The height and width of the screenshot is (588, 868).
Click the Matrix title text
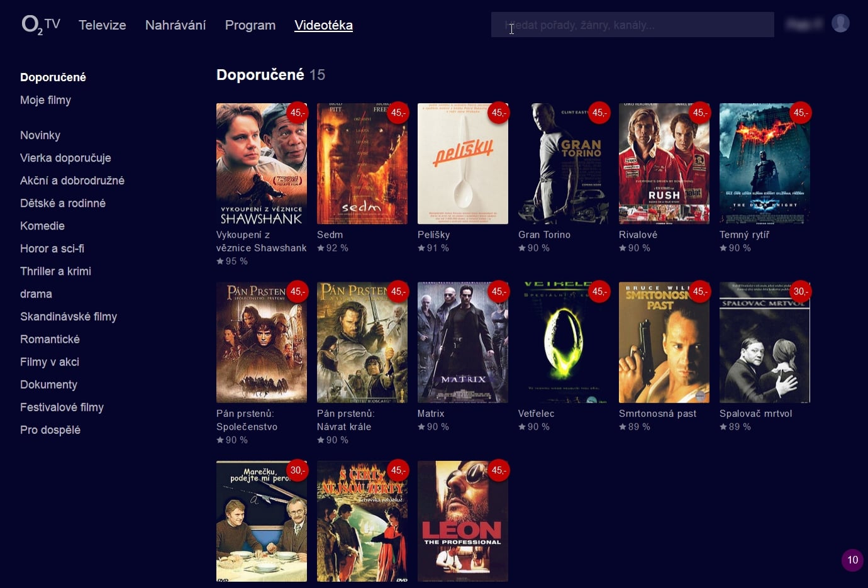tap(431, 413)
